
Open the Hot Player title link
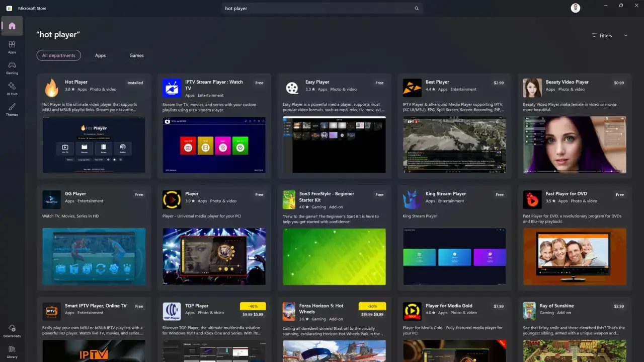coord(76,82)
